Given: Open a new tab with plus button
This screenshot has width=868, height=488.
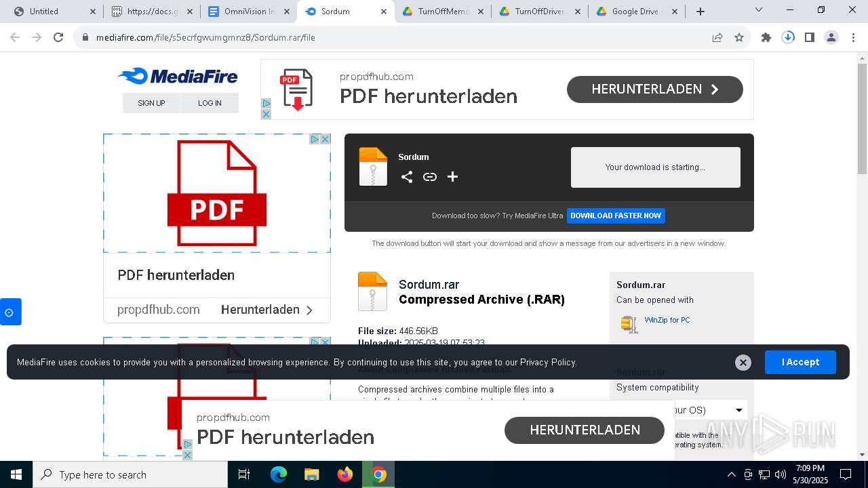Looking at the screenshot, I should pos(701,12).
